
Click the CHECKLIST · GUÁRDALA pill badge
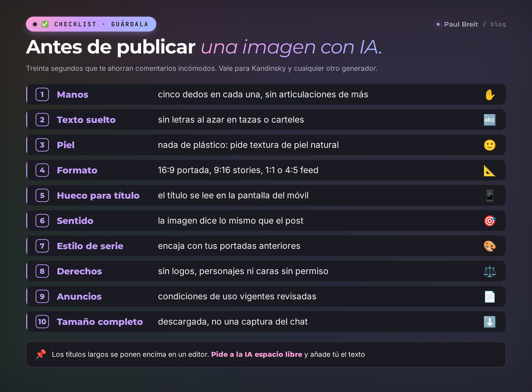(91, 24)
